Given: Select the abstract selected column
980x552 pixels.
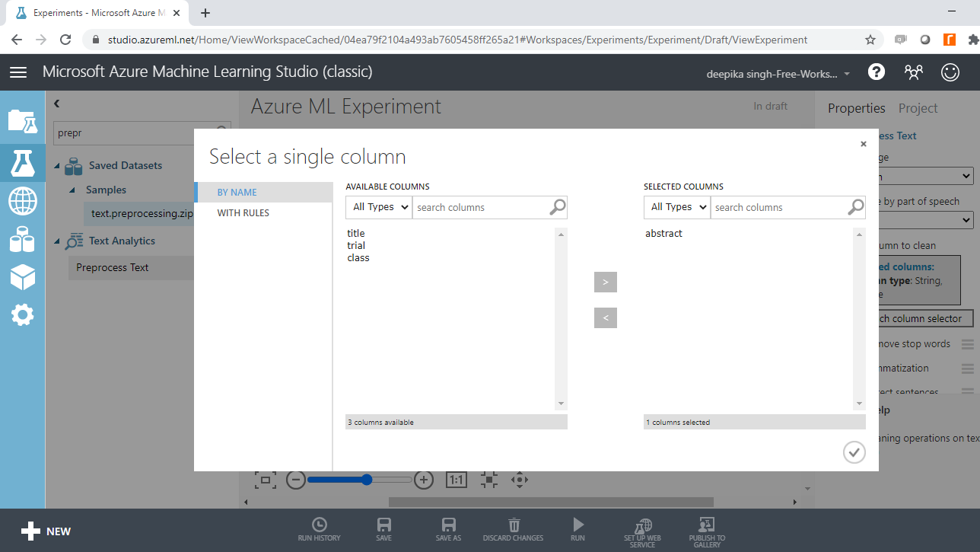Looking at the screenshot, I should 663,234.
